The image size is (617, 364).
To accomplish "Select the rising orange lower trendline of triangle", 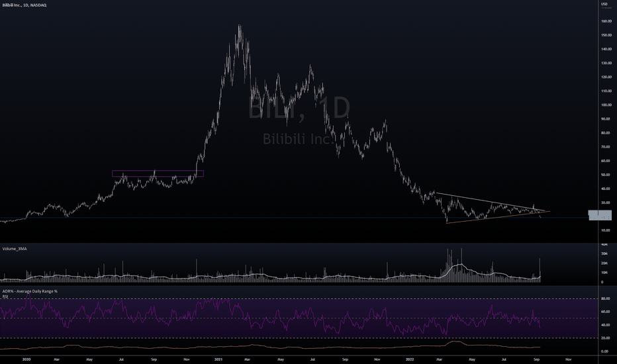I will (x=498, y=217).
